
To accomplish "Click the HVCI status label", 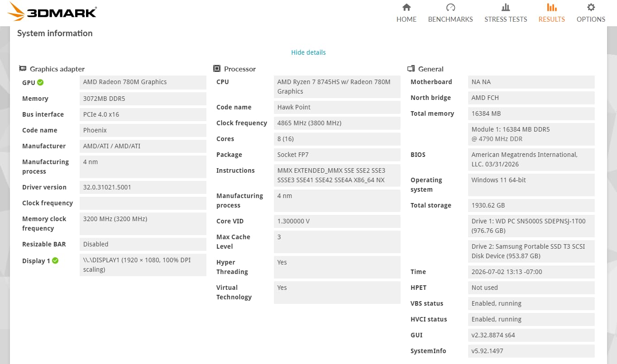I will 429,319.
